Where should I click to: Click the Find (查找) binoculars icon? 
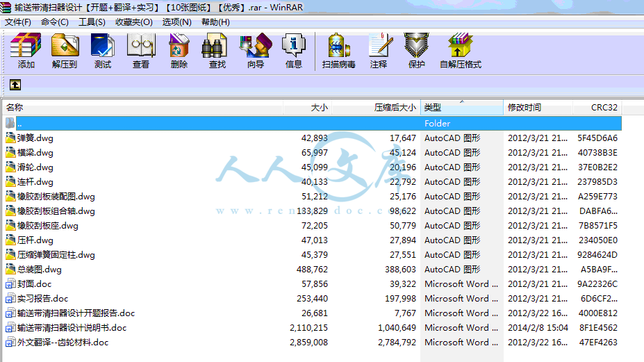coord(215,45)
